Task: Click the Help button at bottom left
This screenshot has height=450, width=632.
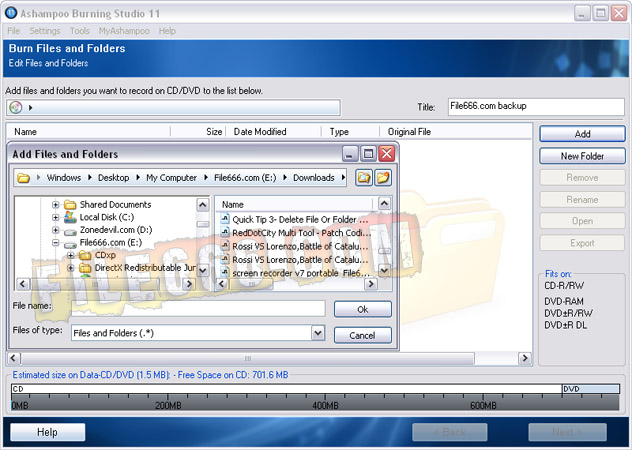Action: pos(48,432)
